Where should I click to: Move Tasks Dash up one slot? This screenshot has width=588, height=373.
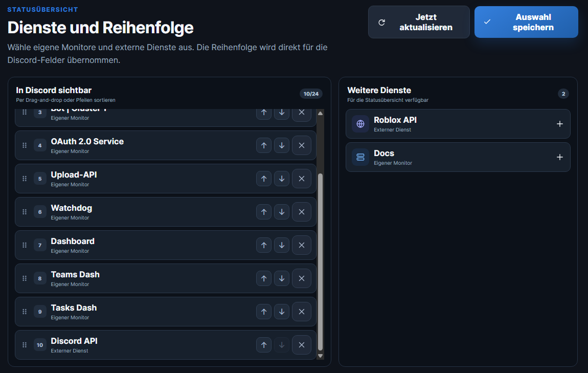[264, 312]
